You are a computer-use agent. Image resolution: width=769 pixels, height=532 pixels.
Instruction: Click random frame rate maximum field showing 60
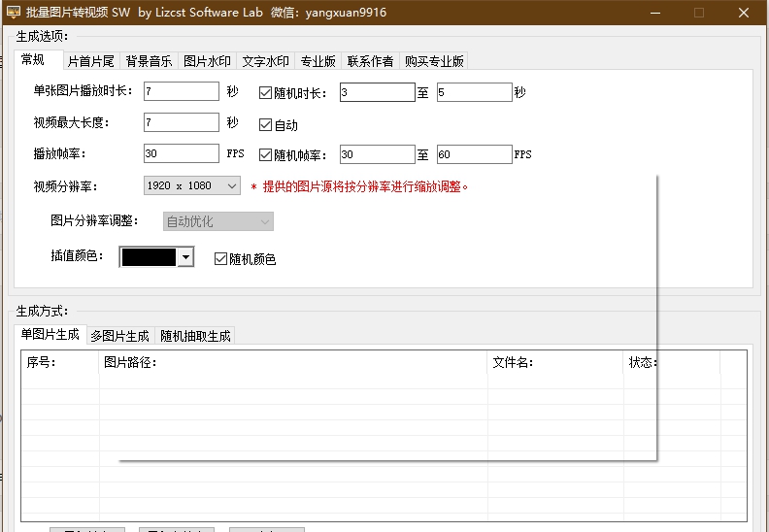475,154
